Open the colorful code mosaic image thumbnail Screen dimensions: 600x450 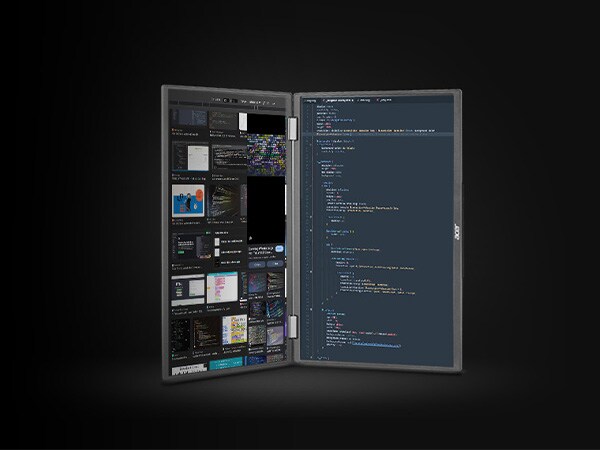pos(266,154)
